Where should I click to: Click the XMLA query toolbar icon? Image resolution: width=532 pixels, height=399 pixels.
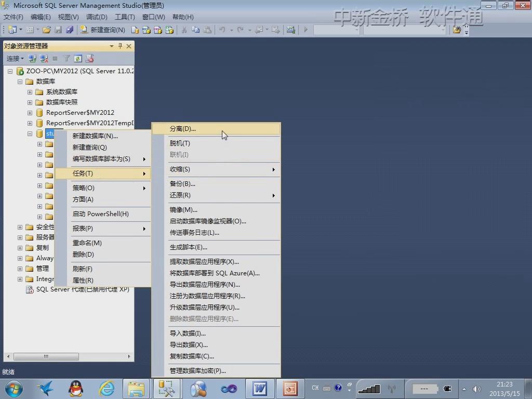pyautogui.click(x=169, y=30)
